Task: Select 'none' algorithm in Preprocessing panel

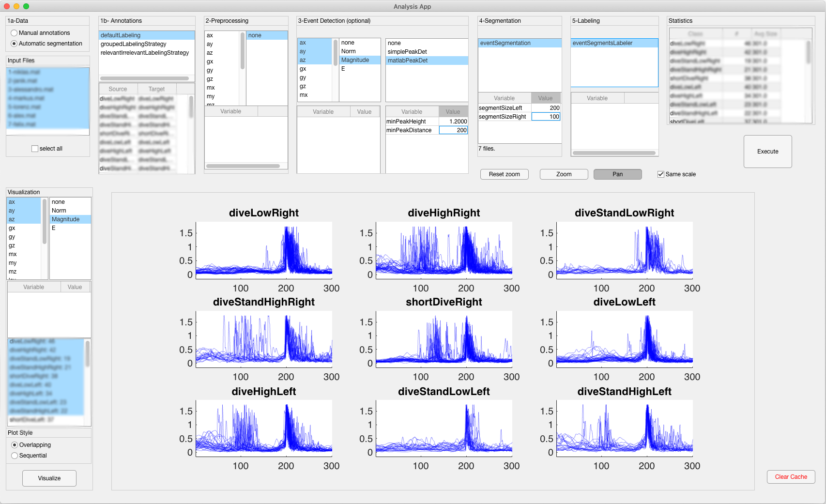Action: click(x=267, y=35)
